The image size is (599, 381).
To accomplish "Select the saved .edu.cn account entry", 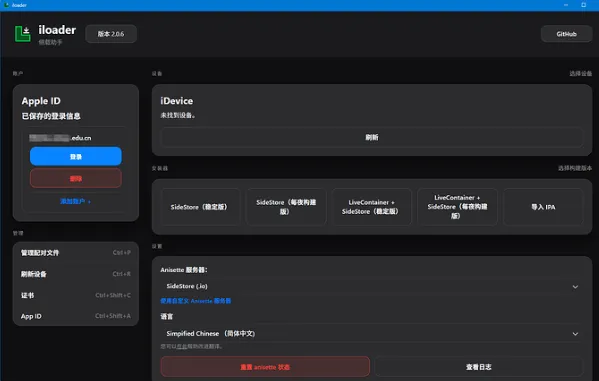I will click(60, 138).
